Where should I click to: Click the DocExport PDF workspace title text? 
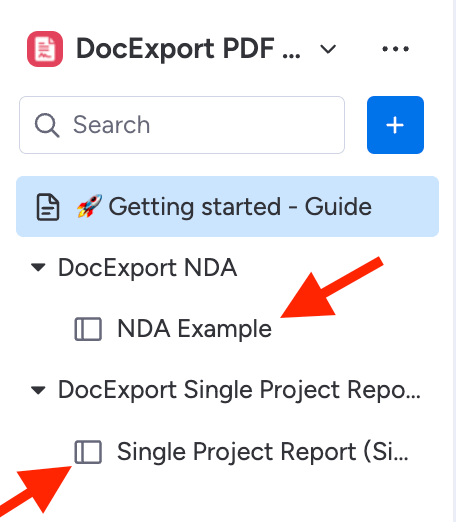[x=188, y=49]
